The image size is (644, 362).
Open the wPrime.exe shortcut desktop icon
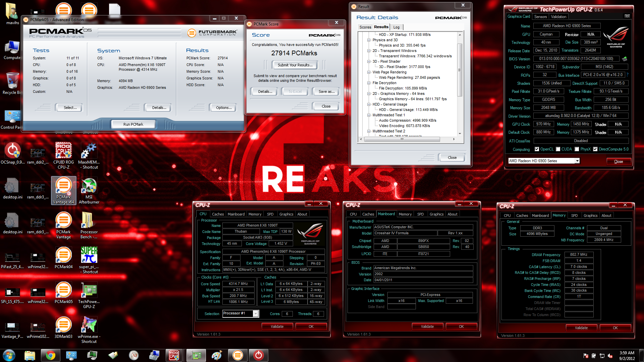pos(89,330)
